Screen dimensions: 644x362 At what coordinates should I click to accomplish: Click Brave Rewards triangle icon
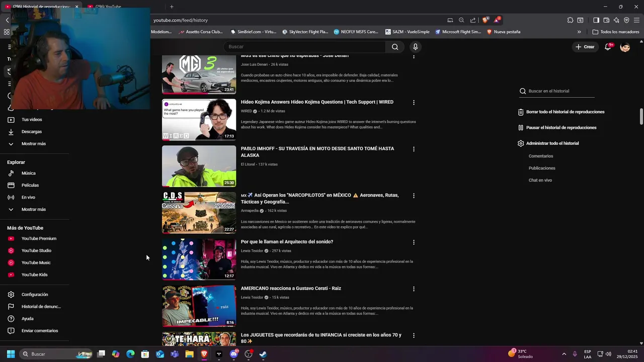[x=497, y=20]
